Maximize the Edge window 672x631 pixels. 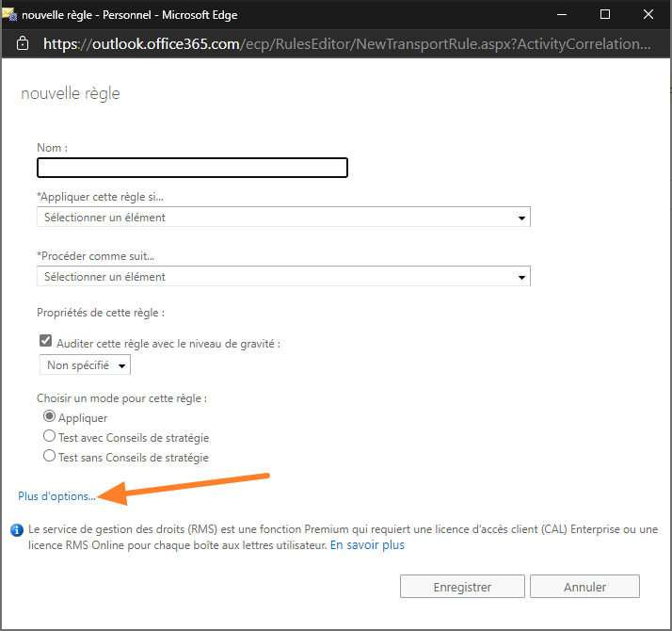tap(605, 15)
